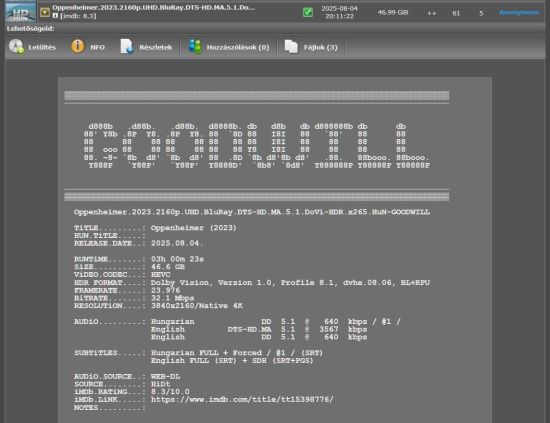Click the Letöltés download disc icon
The height and width of the screenshot is (423, 550).
point(16,47)
